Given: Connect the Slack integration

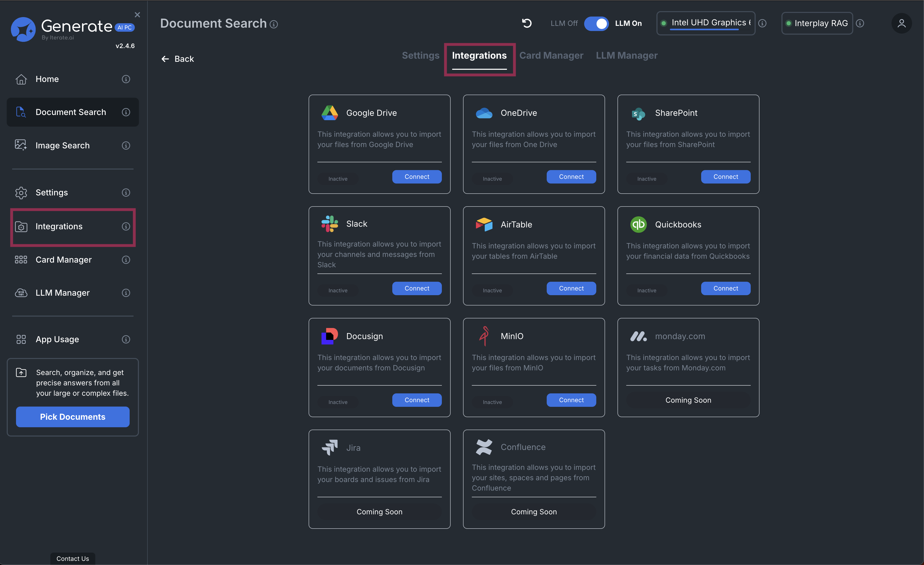Looking at the screenshot, I should tap(417, 288).
